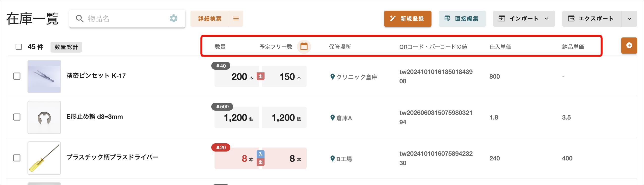Click QRコード・バーコードの値 column header
Image resolution: width=644 pixels, height=185 pixels.
pos(433,47)
